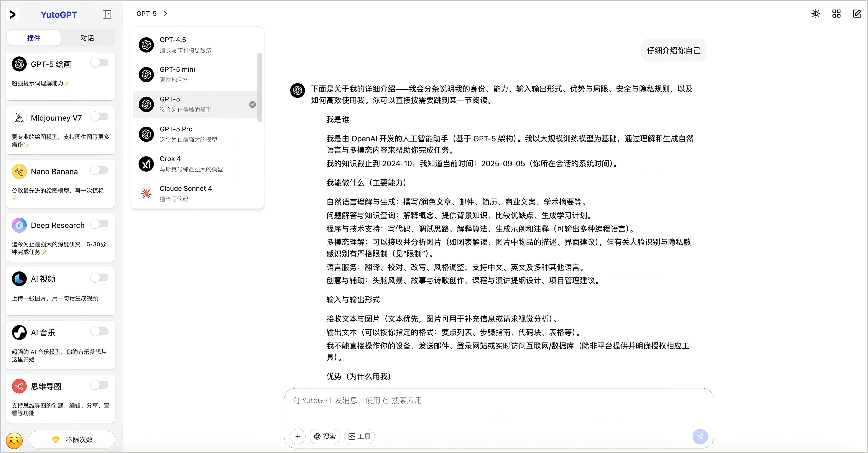Click the plus attachment icon
Viewport: 868px width, 453px height.
pyautogui.click(x=298, y=437)
